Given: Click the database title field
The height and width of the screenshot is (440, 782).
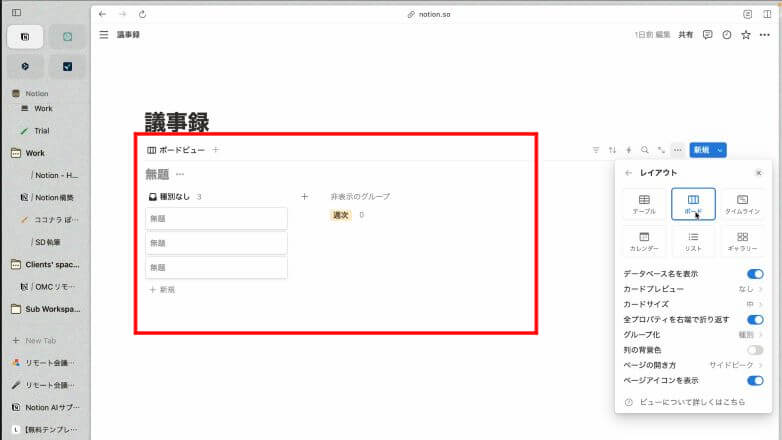Looking at the screenshot, I should pyautogui.click(x=157, y=174).
